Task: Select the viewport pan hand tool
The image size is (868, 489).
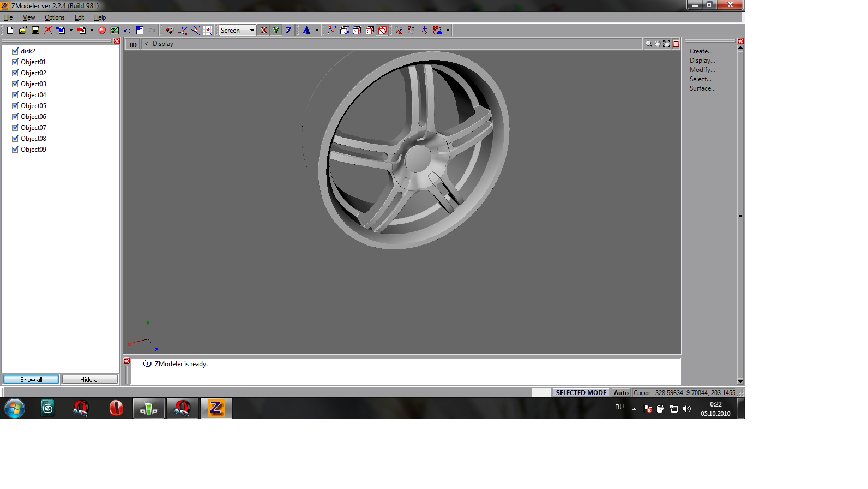Action: point(658,44)
